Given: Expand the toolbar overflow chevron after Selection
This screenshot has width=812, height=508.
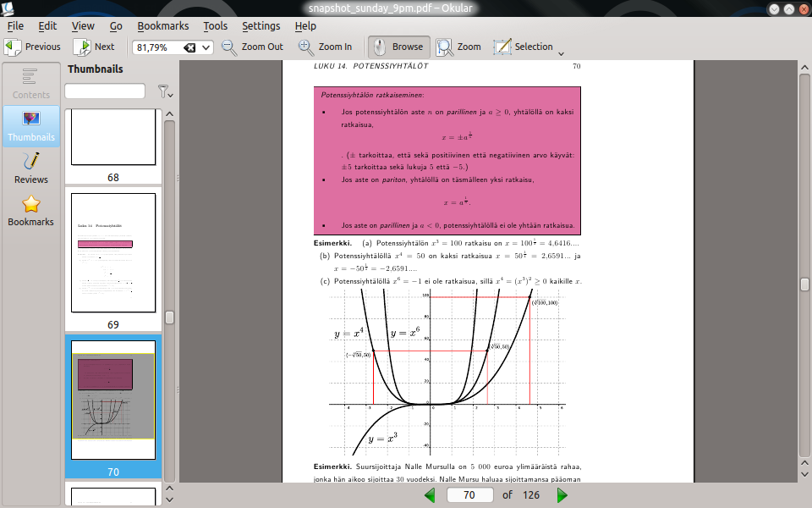Looking at the screenshot, I should pos(561,53).
